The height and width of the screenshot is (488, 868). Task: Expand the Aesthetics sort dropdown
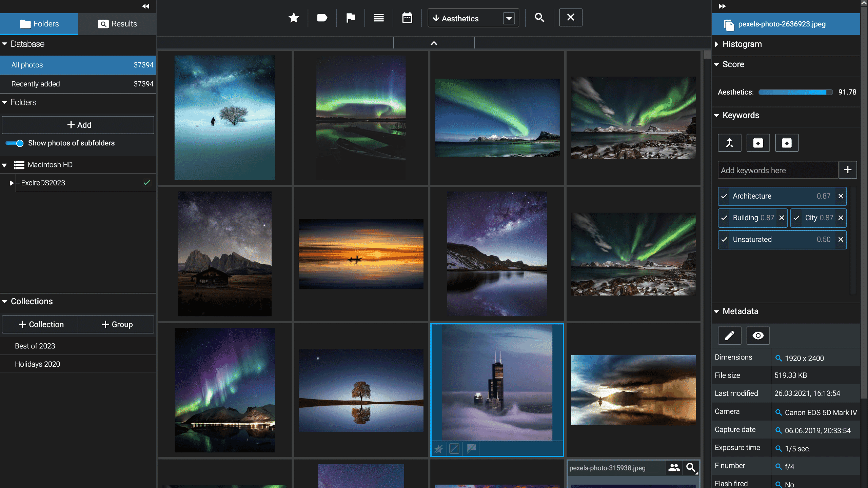(510, 19)
